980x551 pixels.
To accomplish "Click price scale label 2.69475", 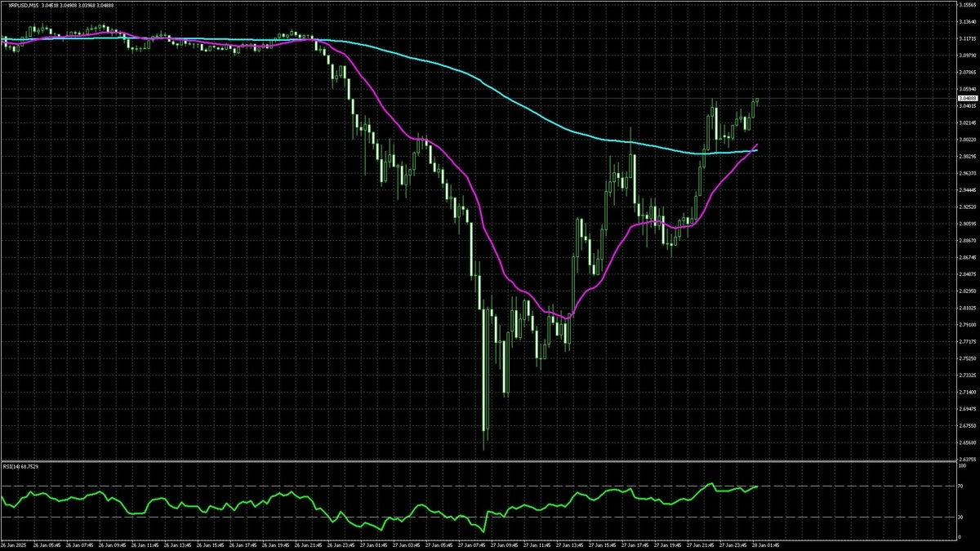I will click(967, 409).
